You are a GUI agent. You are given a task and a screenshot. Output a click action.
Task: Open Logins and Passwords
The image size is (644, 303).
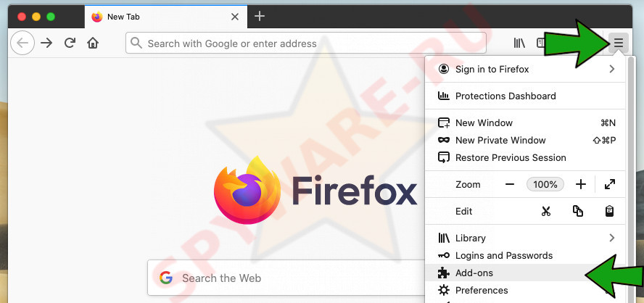coord(525,255)
